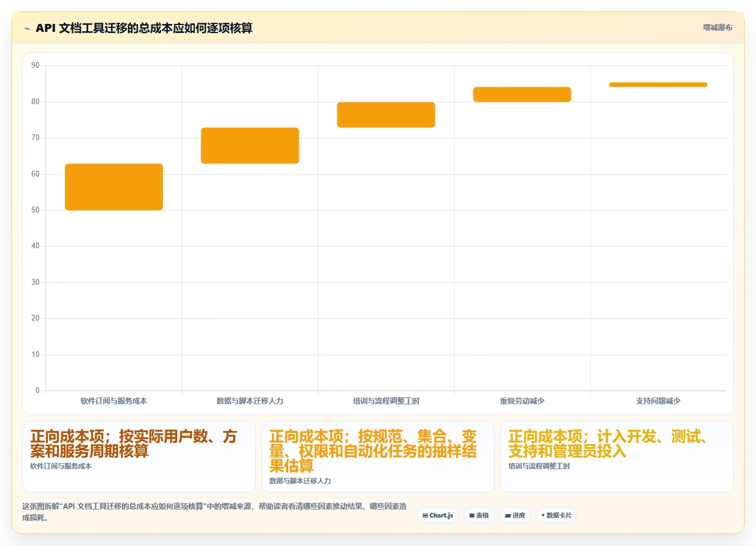Click x-axis label 支持问题减少

[658, 401]
